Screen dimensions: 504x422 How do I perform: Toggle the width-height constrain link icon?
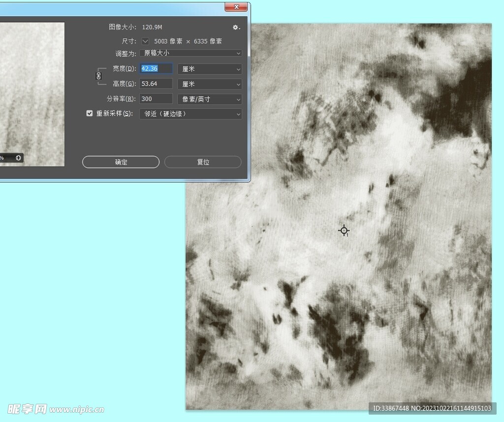[x=98, y=76]
